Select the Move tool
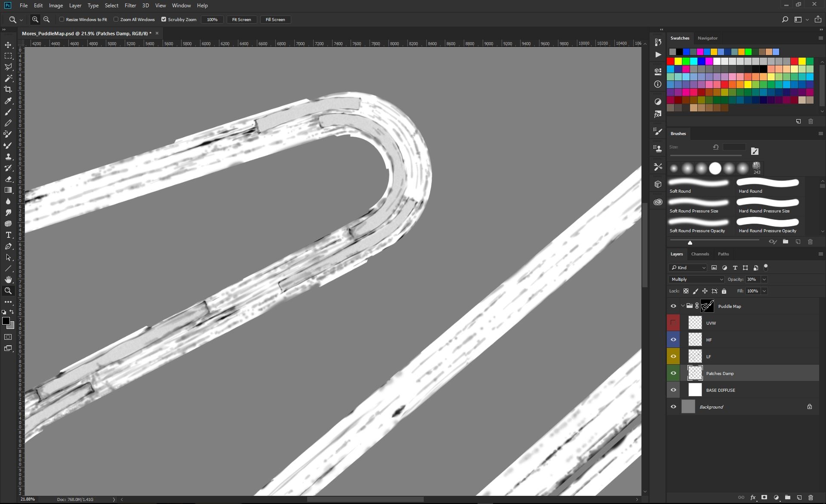This screenshot has height=504, width=826. click(x=8, y=45)
